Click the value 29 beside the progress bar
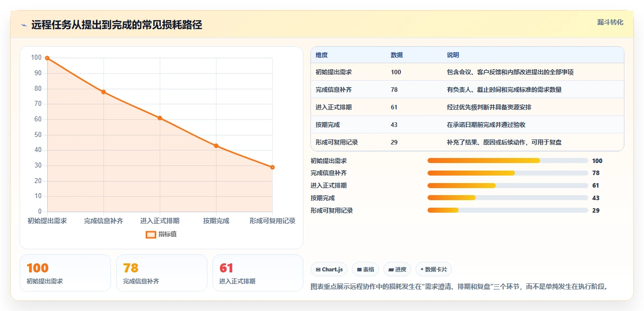This screenshot has width=644, height=311. 596,211
